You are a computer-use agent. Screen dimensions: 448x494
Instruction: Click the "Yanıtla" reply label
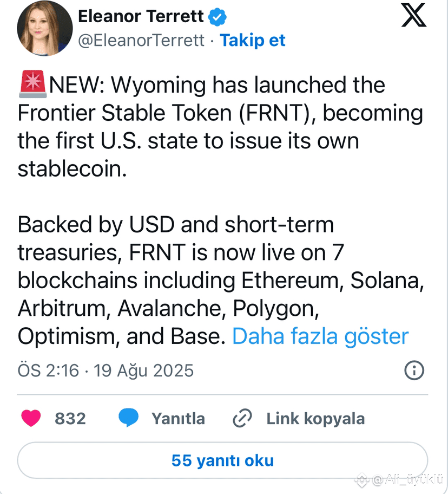[x=178, y=419]
